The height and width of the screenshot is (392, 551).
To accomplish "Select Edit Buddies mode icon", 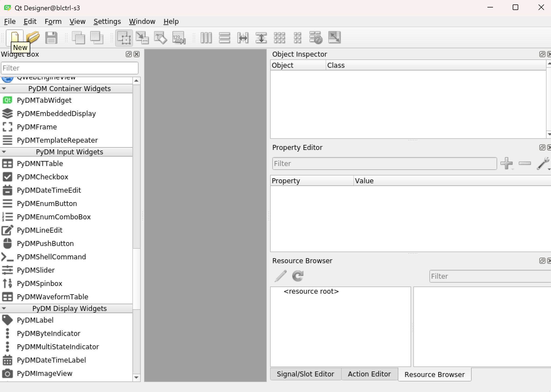I will pyautogui.click(x=160, y=37).
